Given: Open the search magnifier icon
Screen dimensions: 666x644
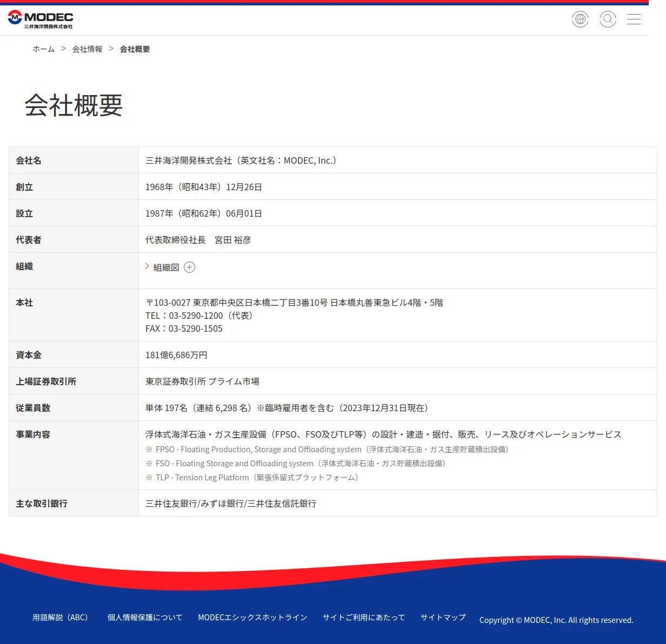Looking at the screenshot, I should pos(608,19).
